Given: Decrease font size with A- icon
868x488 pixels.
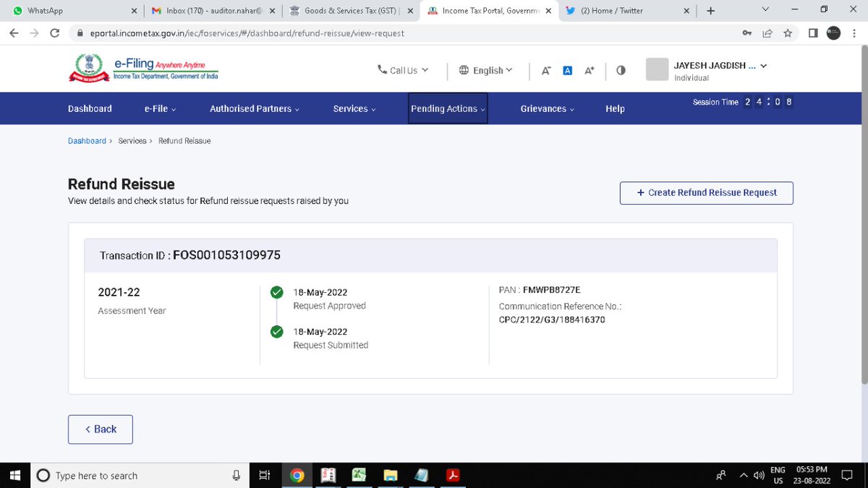Looking at the screenshot, I should pos(546,70).
